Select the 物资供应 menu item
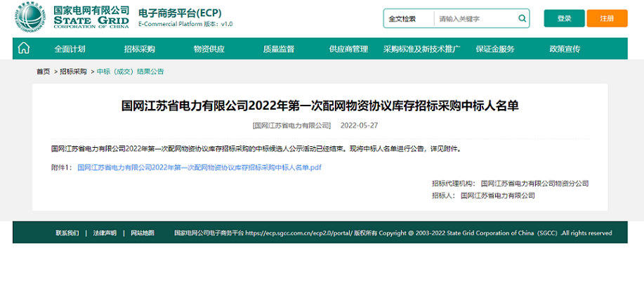This screenshot has width=644, height=294. click(x=209, y=49)
